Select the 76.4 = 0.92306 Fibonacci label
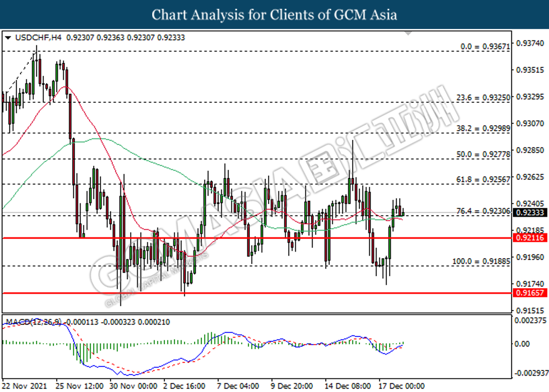The image size is (549, 392). tap(483, 211)
